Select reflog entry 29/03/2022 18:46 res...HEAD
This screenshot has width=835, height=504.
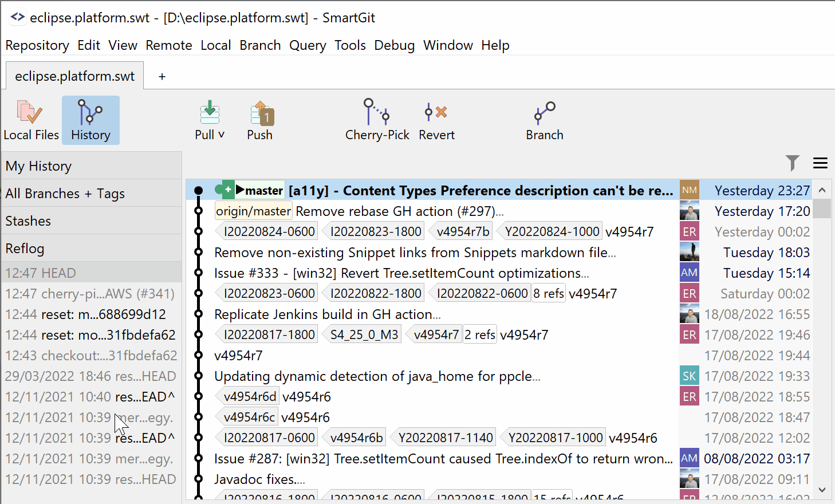click(x=92, y=376)
